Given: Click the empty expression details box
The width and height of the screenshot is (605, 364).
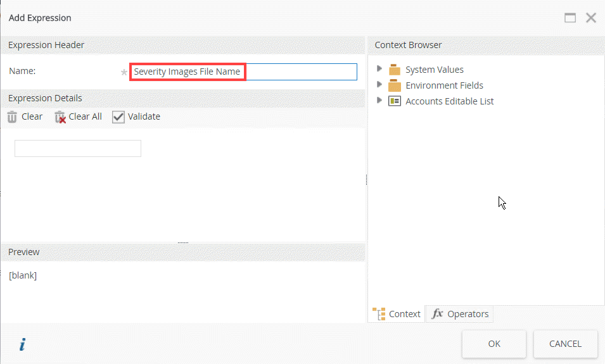Looking at the screenshot, I should pyautogui.click(x=78, y=149).
